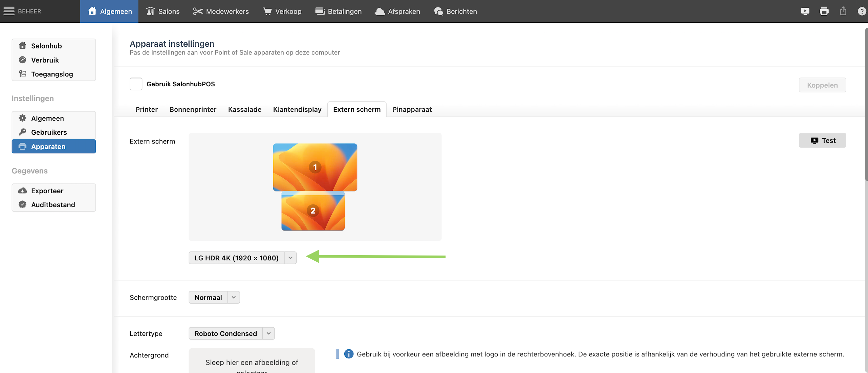Click the Exporteer cloud download icon
The width and height of the screenshot is (868, 373).
[x=22, y=191]
